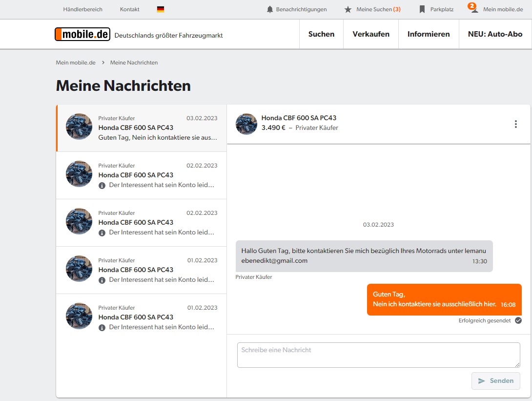Click the Meine Suchen star icon
532x401 pixels.
coord(348,9)
